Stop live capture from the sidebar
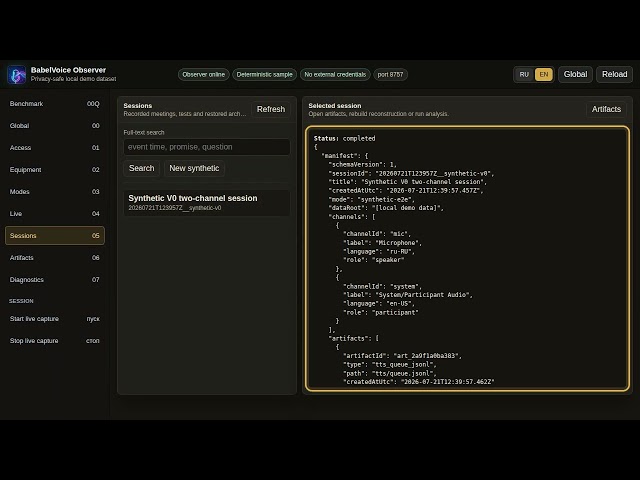This screenshot has height=480, width=640. pos(55,341)
